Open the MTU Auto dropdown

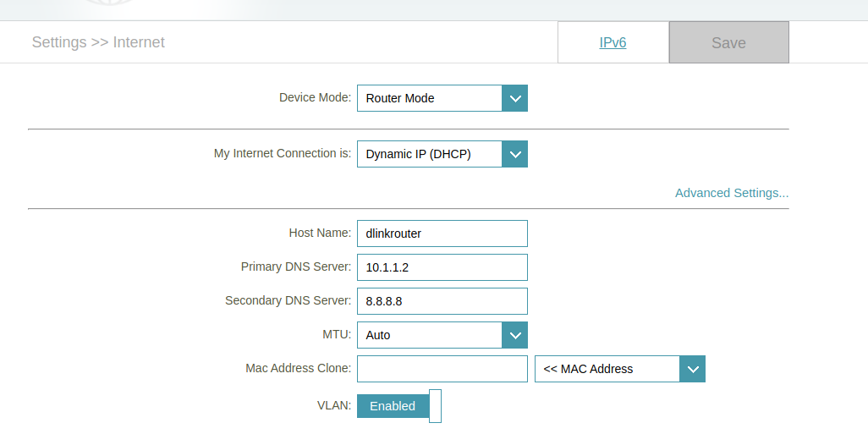(x=442, y=336)
